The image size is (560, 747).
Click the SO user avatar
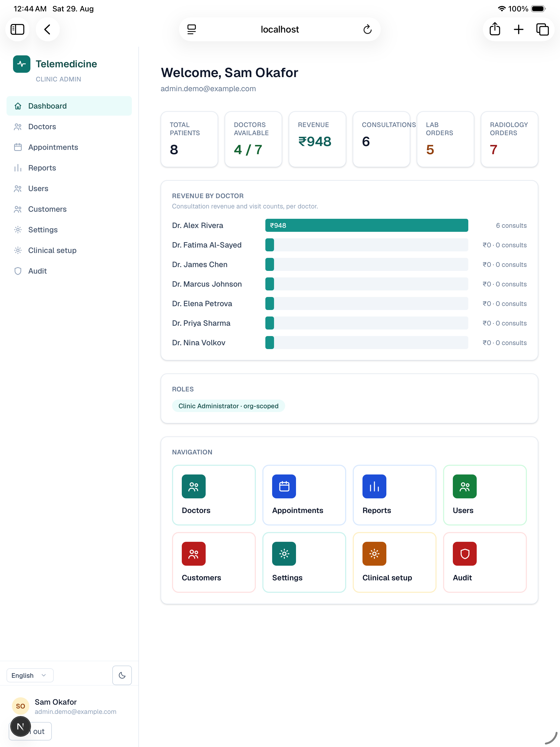click(x=20, y=706)
